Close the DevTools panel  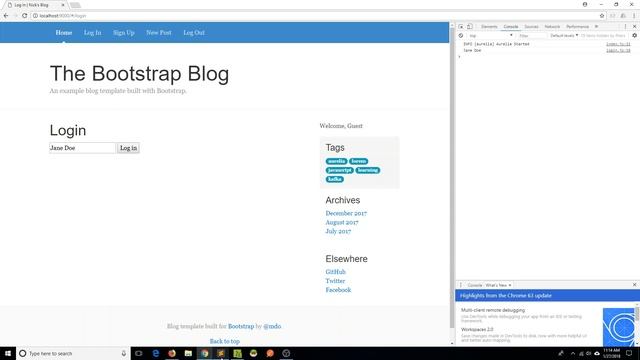tap(634, 27)
